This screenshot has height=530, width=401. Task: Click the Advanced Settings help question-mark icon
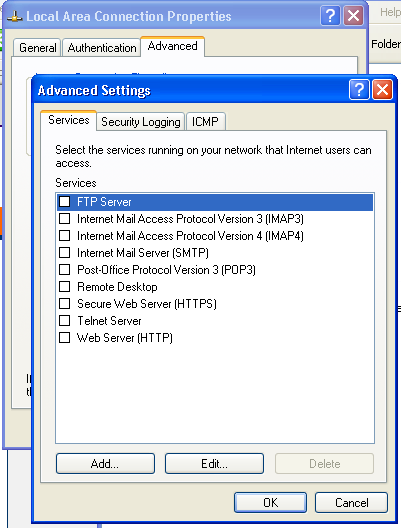click(359, 90)
